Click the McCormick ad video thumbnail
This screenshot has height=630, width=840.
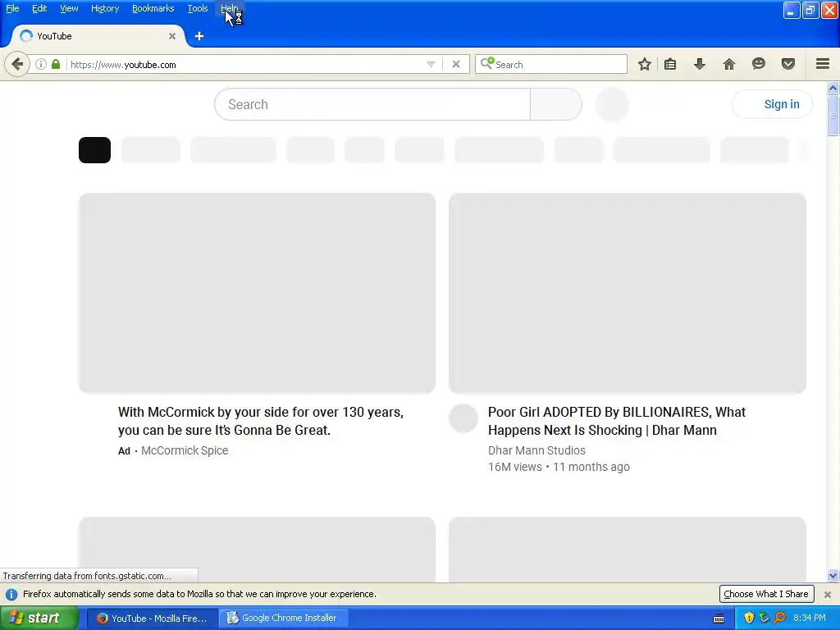[x=257, y=293]
